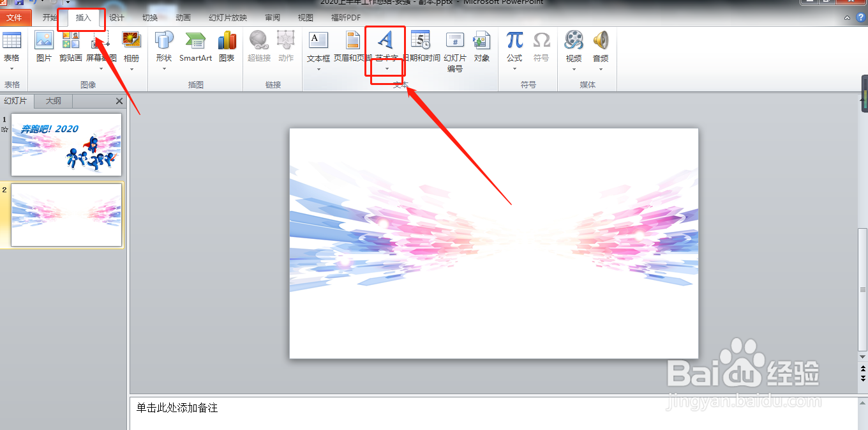Insert 日期和时间 date and time
The width and height of the screenshot is (868, 430).
pos(421,40)
